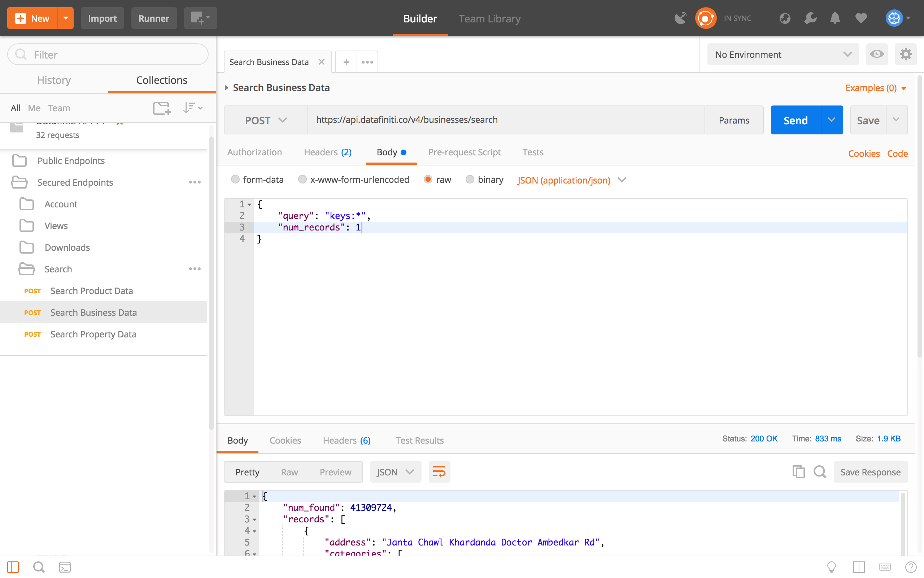The image size is (924, 578).
Task: Click the lightbulb icon in status bar
Action: (831, 567)
